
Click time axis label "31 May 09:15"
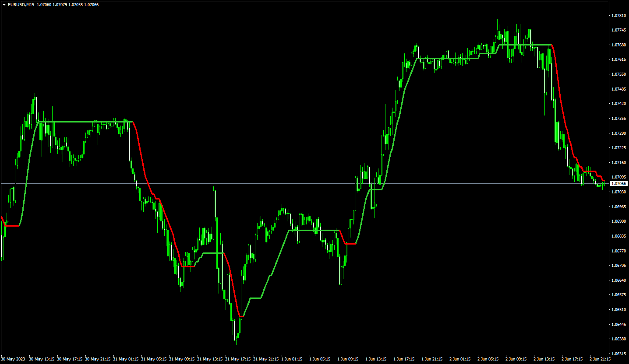[182, 359]
